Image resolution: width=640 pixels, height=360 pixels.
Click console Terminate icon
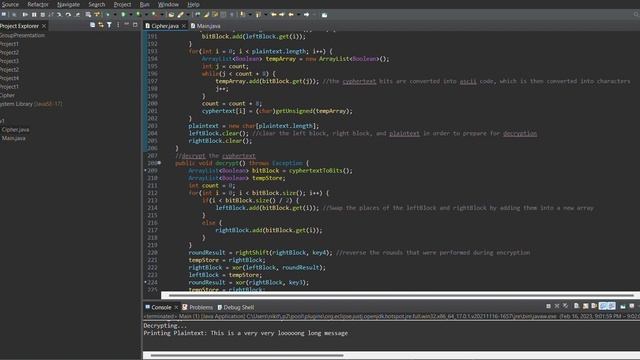(x=549, y=306)
